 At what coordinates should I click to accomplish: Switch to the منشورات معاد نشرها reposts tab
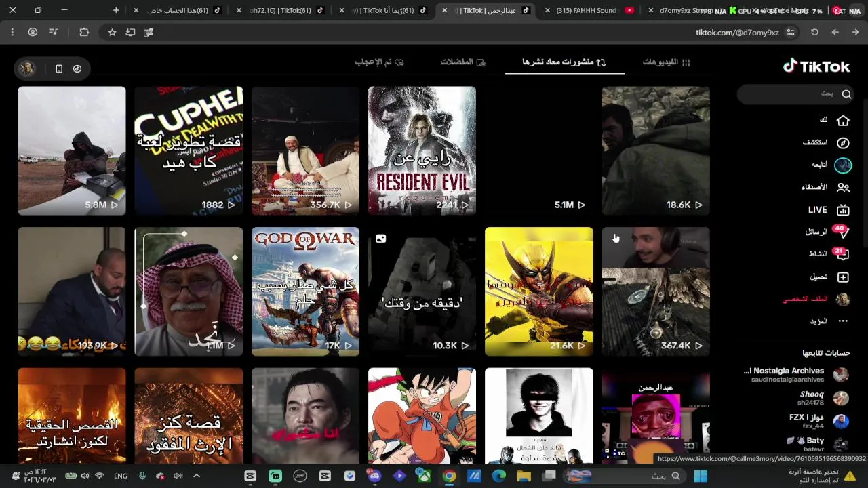[564, 62]
